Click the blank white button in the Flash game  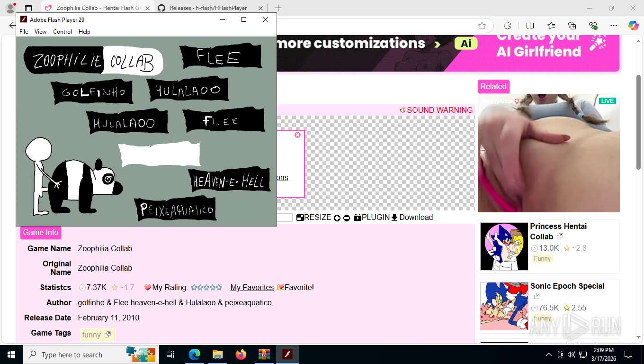[159, 154]
